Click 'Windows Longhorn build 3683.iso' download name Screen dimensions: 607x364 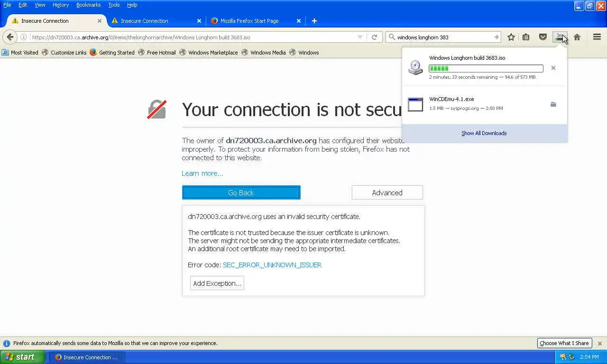coord(467,58)
